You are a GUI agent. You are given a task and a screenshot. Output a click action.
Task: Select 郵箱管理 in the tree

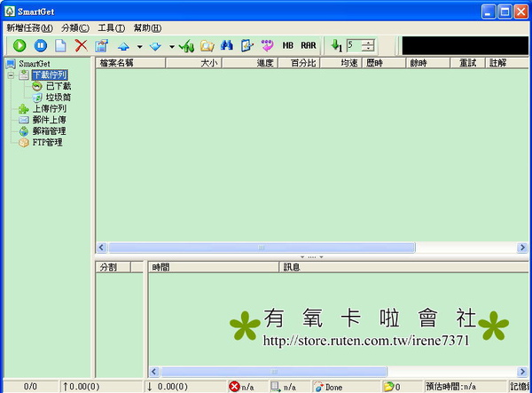click(50, 131)
